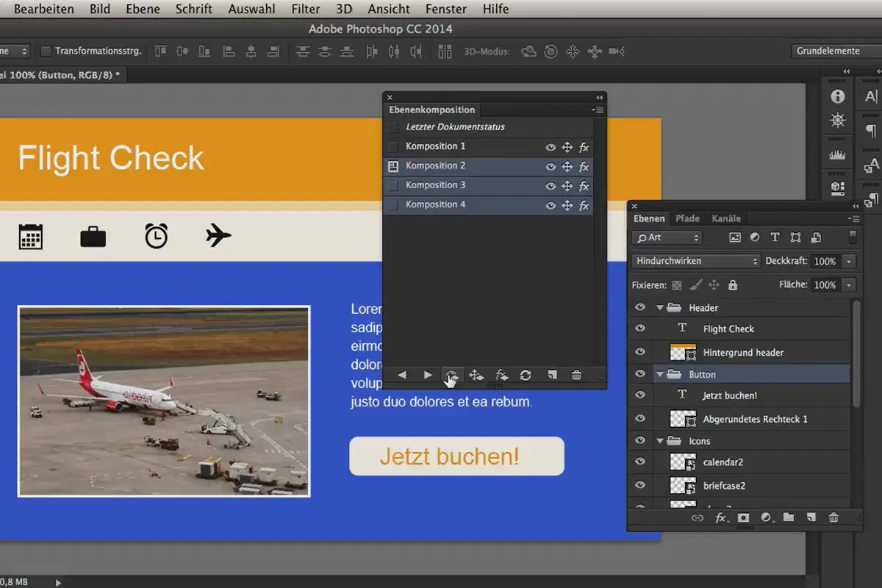
Task: Open the Deckkraft opacity dropdown arrow
Action: (849, 261)
